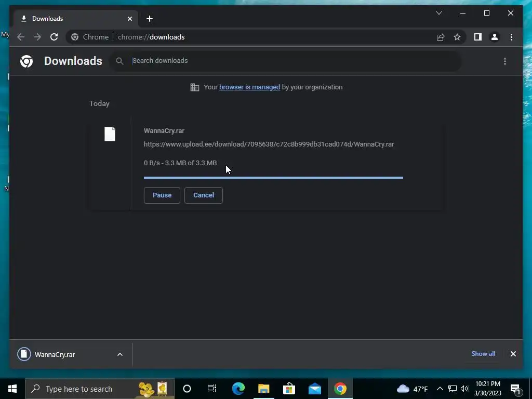Click the WannaCry.rar file name heading
The image size is (532, 399).
click(164, 130)
